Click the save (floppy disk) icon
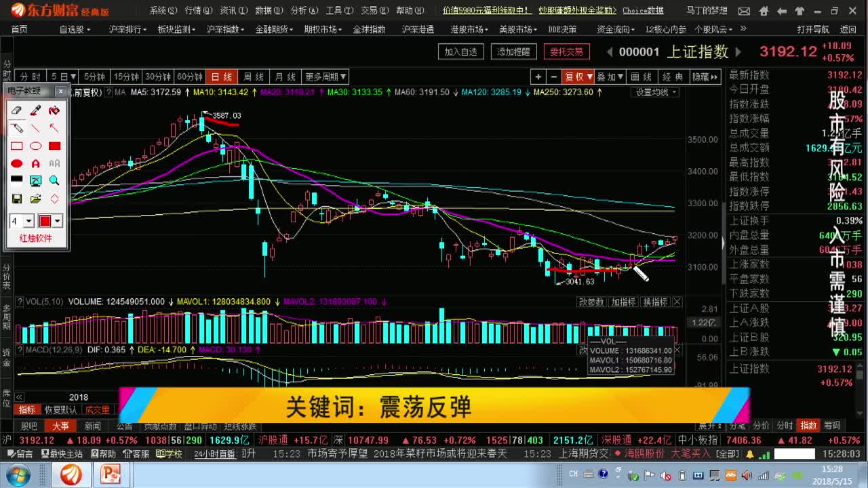Image resolution: width=868 pixels, height=488 pixels. click(x=16, y=197)
